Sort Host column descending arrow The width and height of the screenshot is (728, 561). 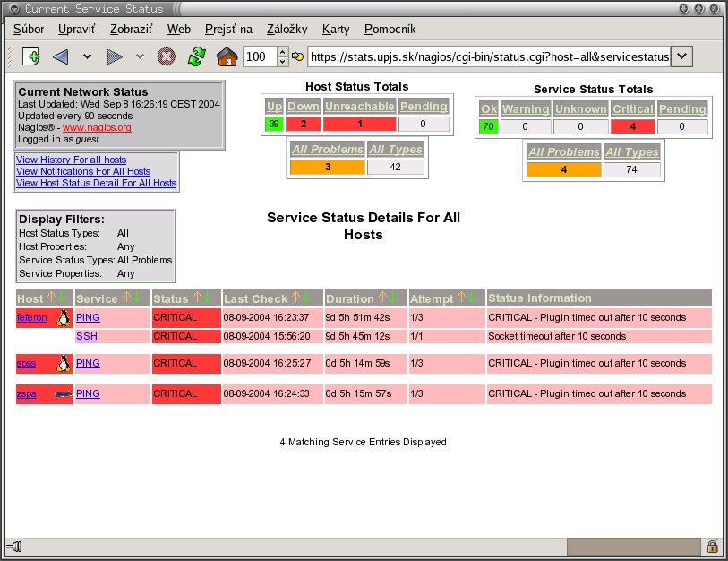[x=62, y=297]
